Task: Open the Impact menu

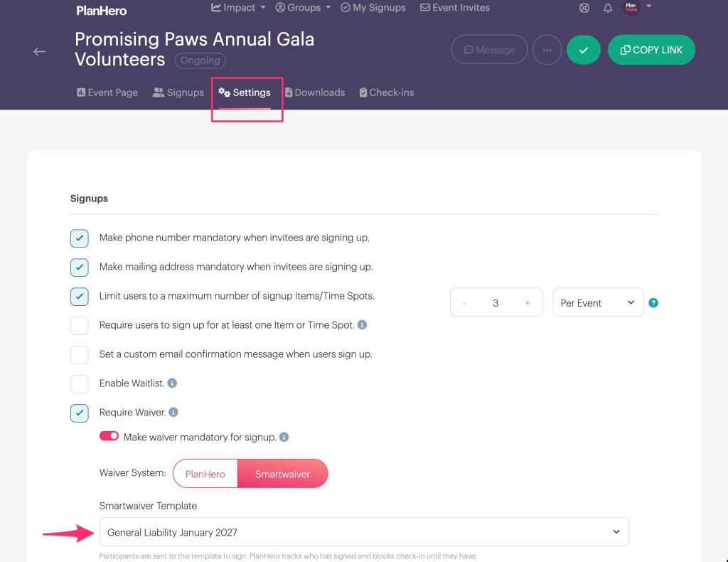Action: coord(238,7)
